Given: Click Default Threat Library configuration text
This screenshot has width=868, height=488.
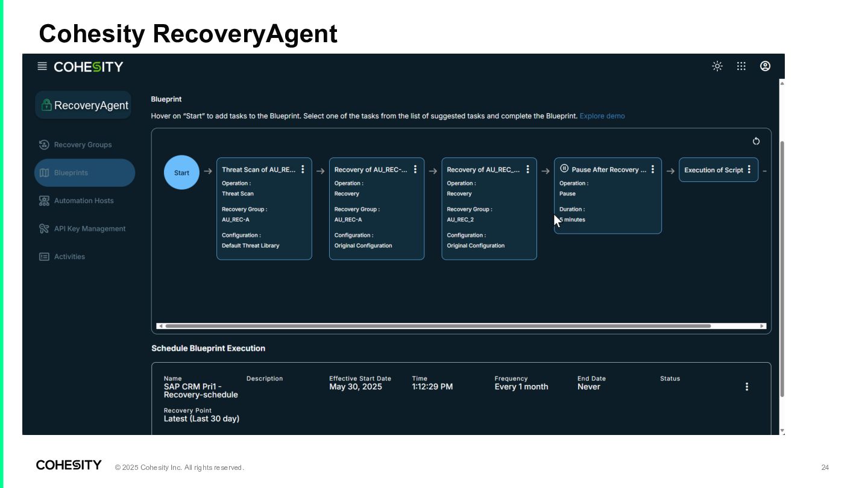Looking at the screenshot, I should coord(251,246).
